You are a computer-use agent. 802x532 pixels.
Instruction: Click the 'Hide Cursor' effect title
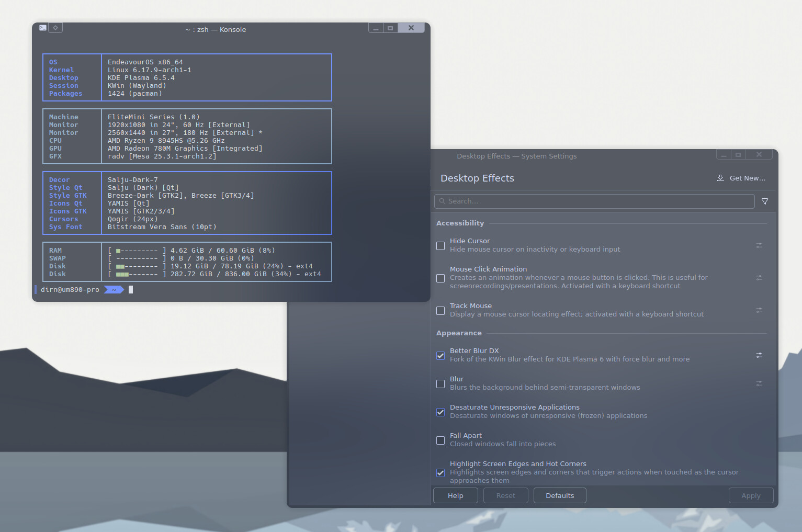pos(470,241)
